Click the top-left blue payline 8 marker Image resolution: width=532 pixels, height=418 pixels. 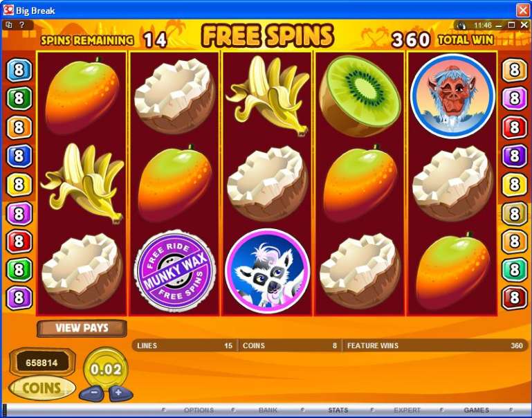click(19, 70)
